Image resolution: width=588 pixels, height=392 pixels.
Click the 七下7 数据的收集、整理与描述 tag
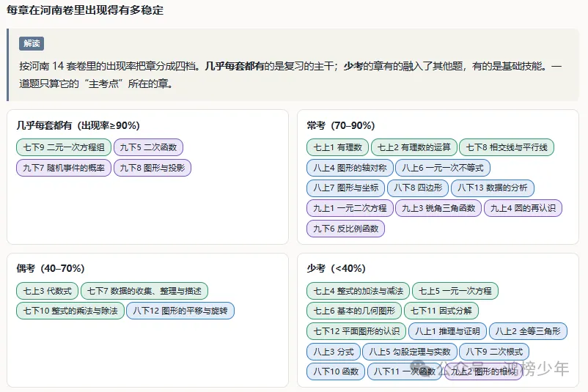tap(144, 291)
